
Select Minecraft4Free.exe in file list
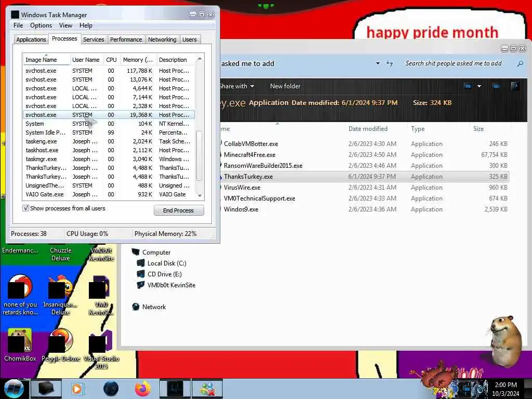point(364,155)
